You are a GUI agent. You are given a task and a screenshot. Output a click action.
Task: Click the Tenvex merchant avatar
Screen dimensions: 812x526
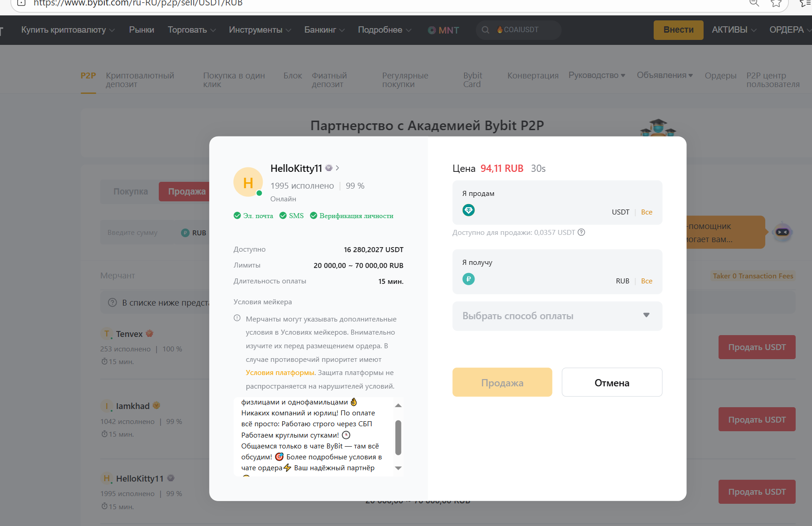[107, 334]
